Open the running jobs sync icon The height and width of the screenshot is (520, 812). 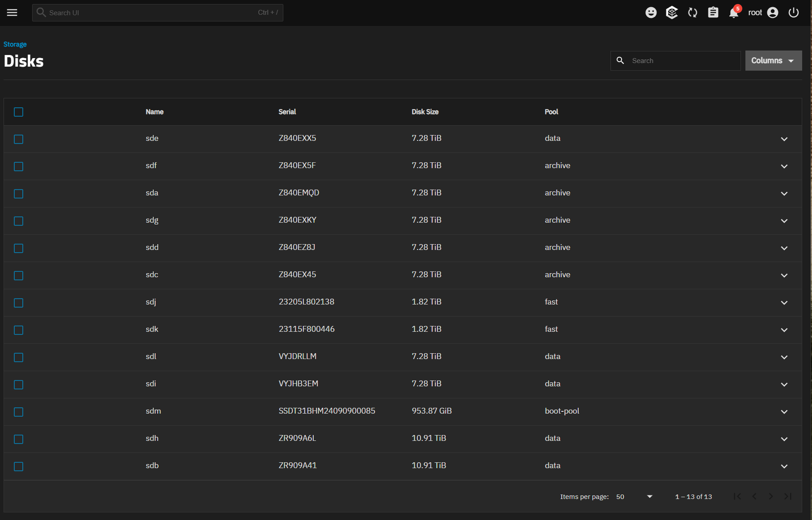[693, 13]
